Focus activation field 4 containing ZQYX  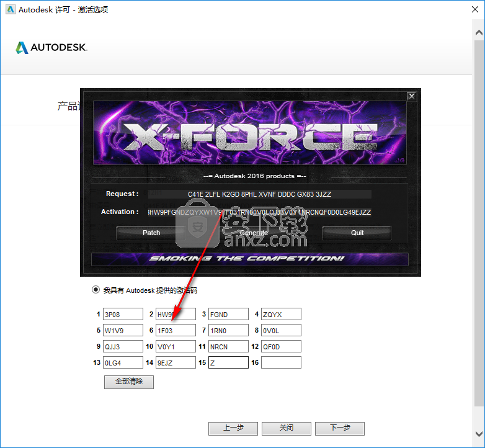(281, 314)
